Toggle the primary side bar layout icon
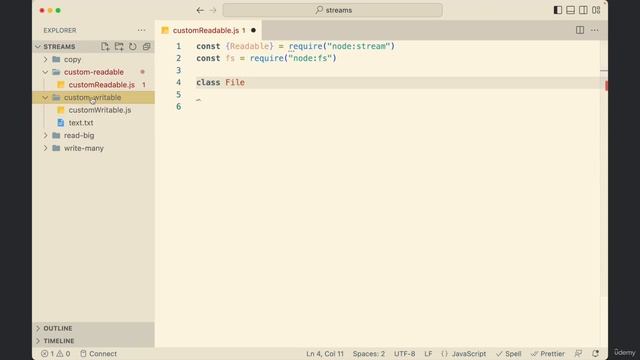The width and height of the screenshot is (640, 360). 558,10
